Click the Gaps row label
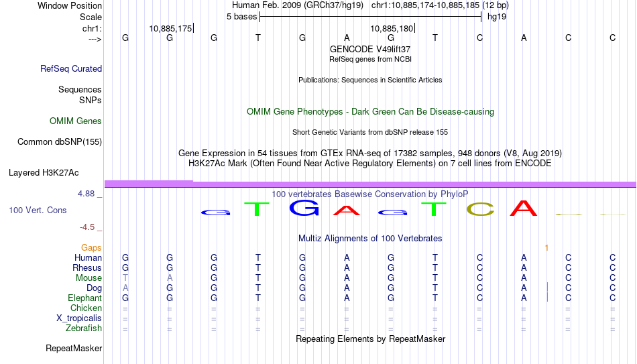This screenshot has width=637, height=364. 91,248
